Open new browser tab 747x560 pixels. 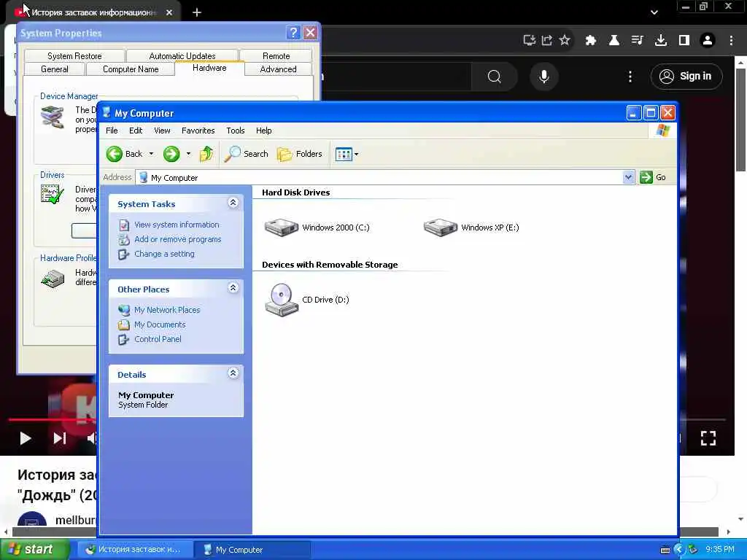click(197, 12)
